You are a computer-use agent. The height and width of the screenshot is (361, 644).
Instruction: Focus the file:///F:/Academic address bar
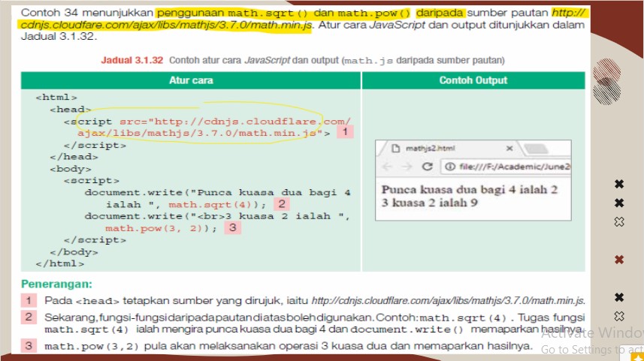506,166
